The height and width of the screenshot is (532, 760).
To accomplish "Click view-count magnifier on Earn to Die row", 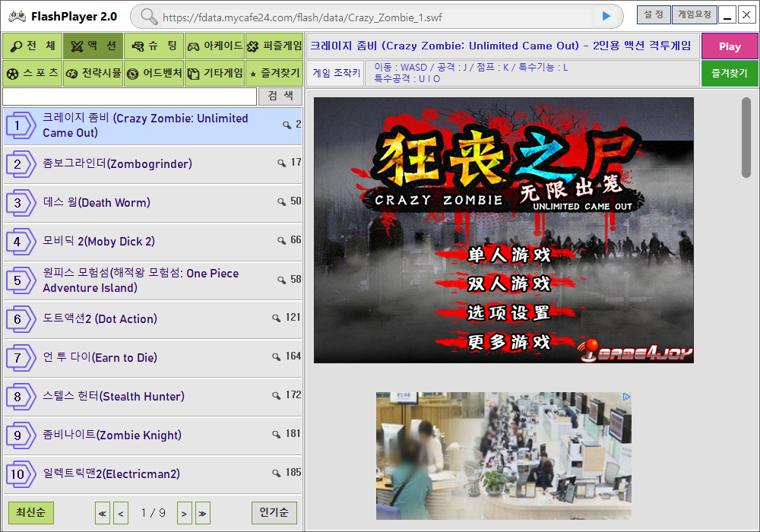I will pos(276,357).
